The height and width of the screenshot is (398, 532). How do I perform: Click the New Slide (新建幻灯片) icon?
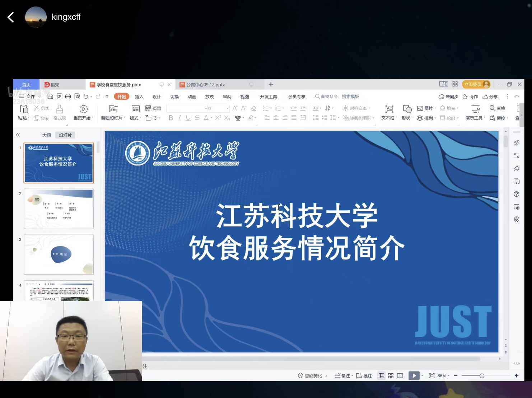pyautogui.click(x=113, y=109)
